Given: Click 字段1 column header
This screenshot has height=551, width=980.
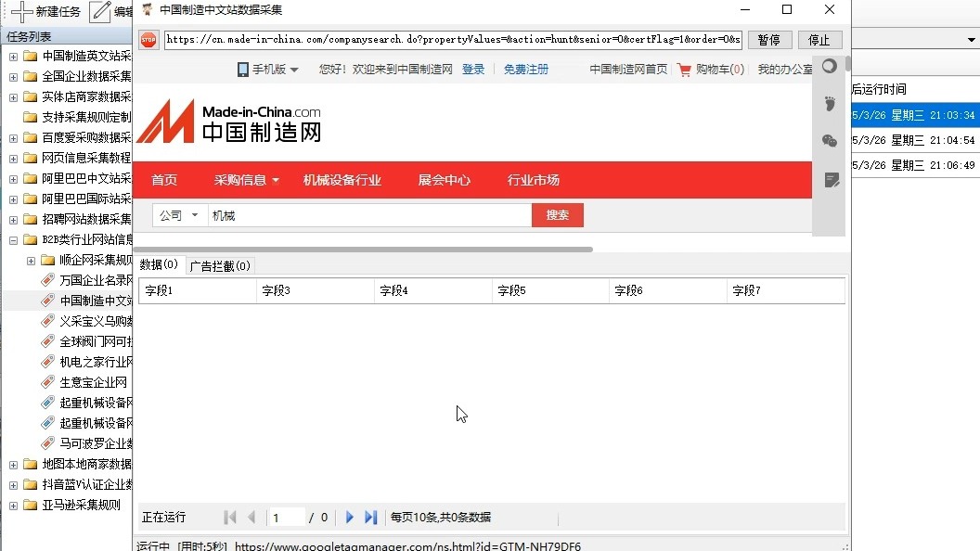Looking at the screenshot, I should [x=198, y=290].
